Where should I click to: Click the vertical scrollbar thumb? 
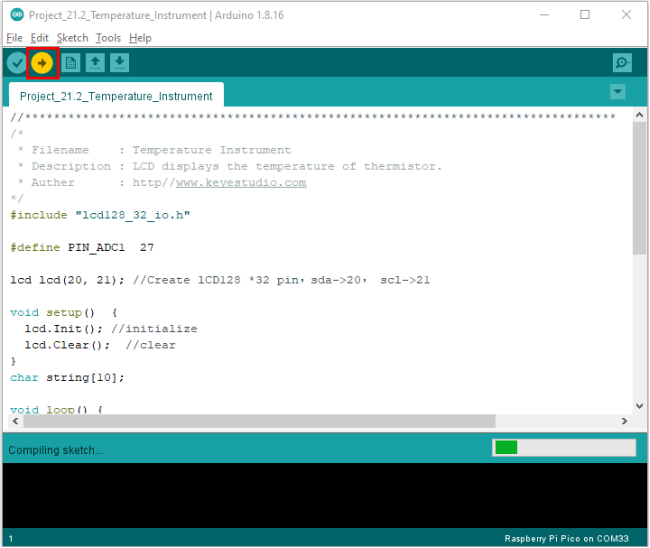[x=639, y=188]
